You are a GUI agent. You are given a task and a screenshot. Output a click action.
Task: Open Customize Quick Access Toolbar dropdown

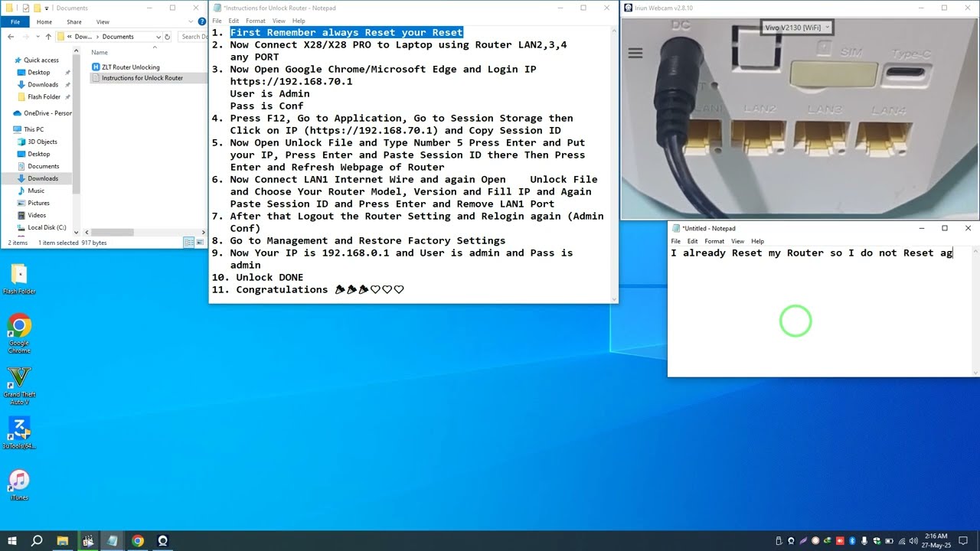[47, 8]
